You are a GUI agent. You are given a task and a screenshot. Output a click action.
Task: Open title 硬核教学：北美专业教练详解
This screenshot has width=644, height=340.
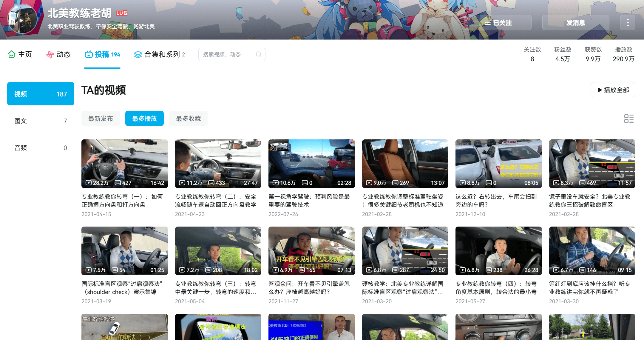click(x=403, y=288)
